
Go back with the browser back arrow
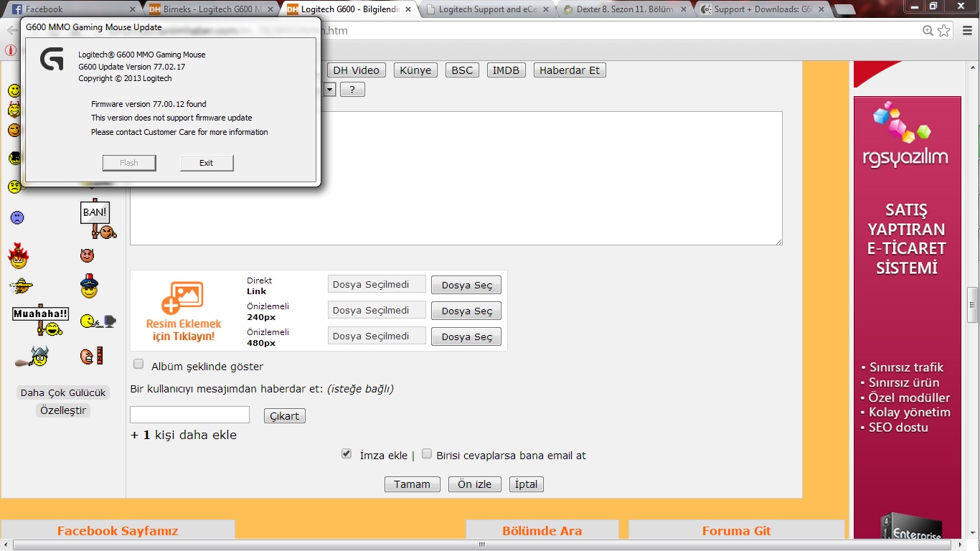click(11, 31)
